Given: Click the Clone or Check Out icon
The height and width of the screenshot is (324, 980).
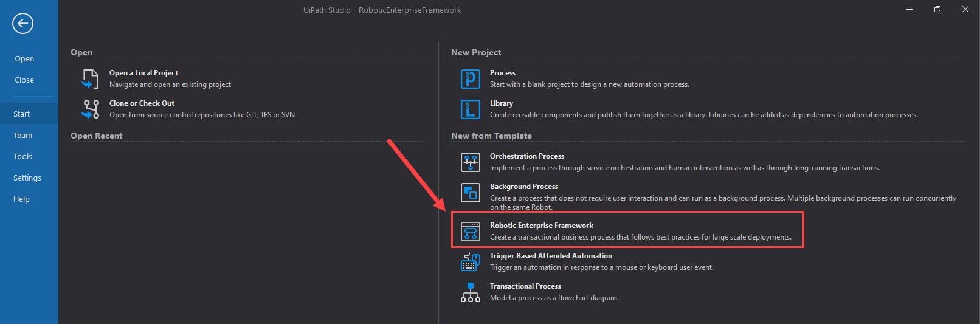Looking at the screenshot, I should point(91,109).
